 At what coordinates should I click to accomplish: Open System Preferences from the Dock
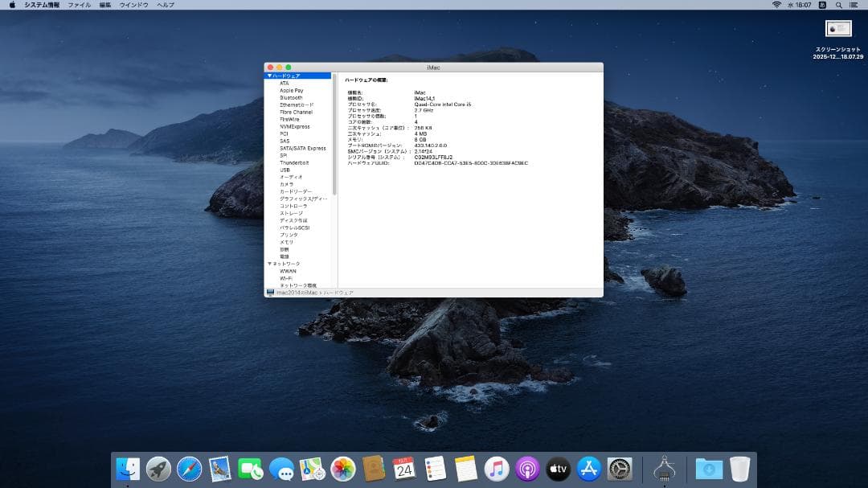(x=619, y=468)
